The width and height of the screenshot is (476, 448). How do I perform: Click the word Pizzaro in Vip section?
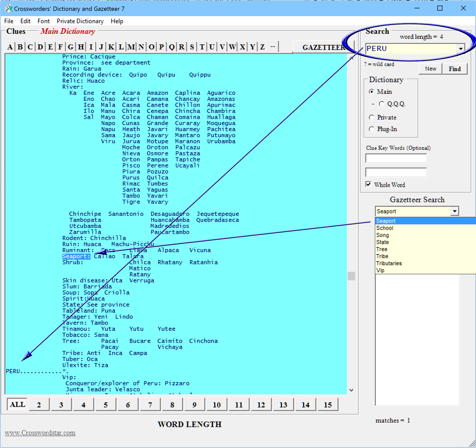tap(177, 383)
